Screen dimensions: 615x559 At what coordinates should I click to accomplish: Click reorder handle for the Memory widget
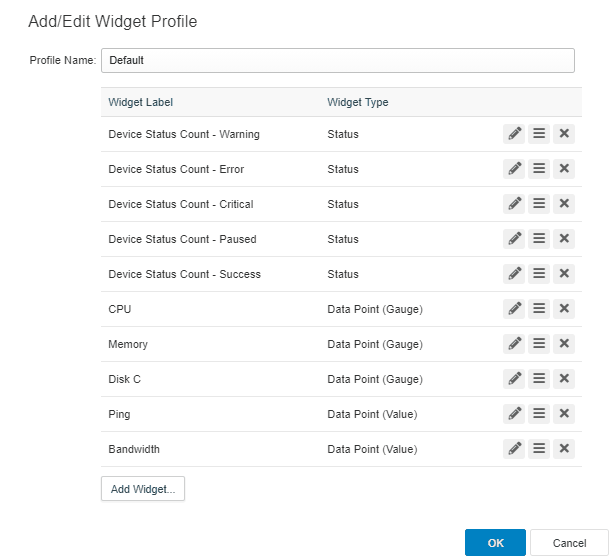click(539, 344)
